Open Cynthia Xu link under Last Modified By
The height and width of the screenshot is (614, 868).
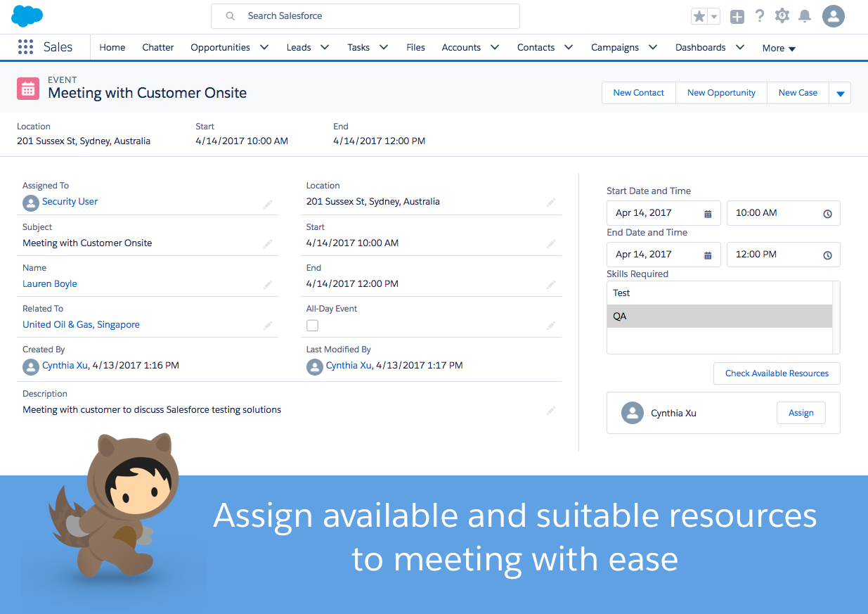click(349, 366)
